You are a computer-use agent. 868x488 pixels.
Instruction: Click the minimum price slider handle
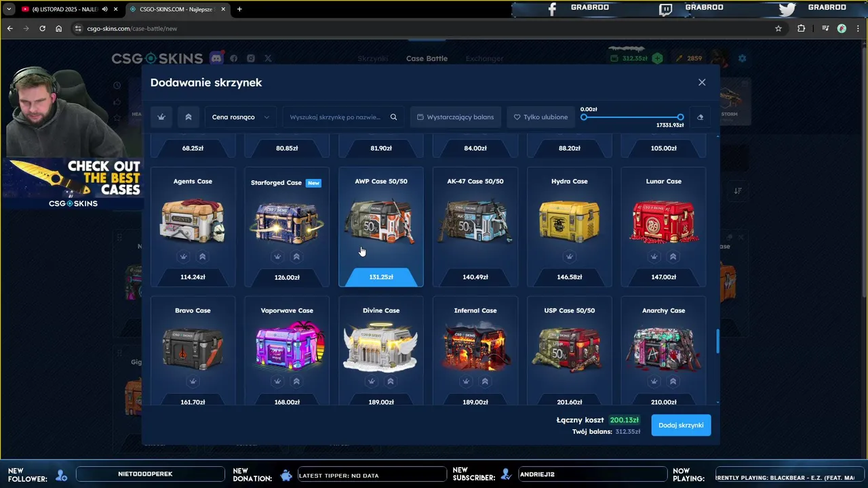584,117
